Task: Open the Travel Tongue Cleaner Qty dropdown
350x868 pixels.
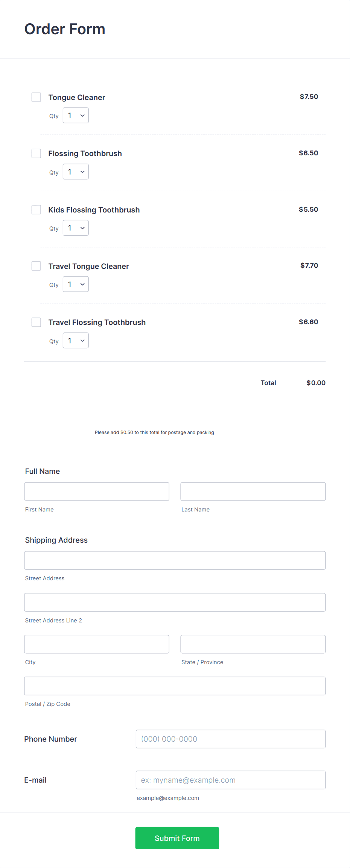Action: click(x=75, y=284)
